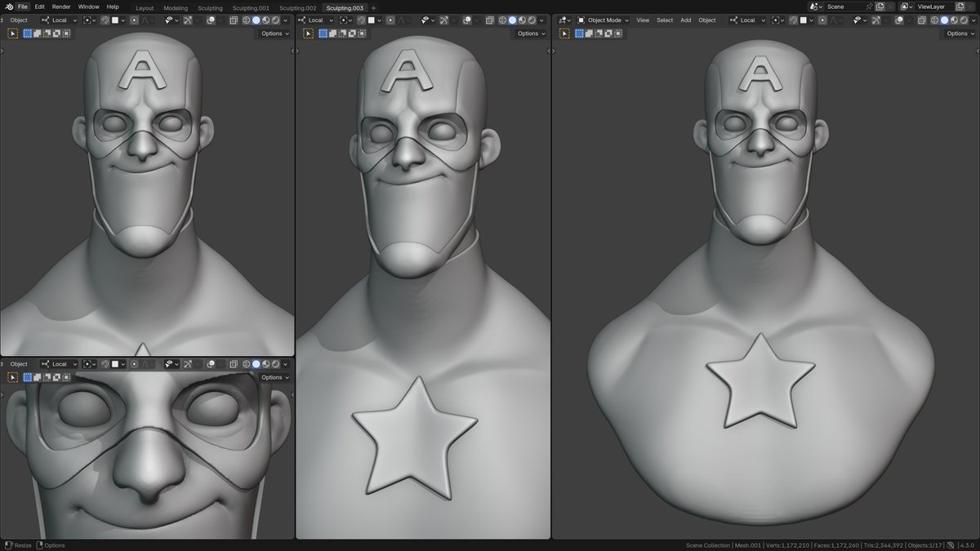The image size is (980, 551).
Task: Add a new workspace with the plus button
Action: point(374,7)
